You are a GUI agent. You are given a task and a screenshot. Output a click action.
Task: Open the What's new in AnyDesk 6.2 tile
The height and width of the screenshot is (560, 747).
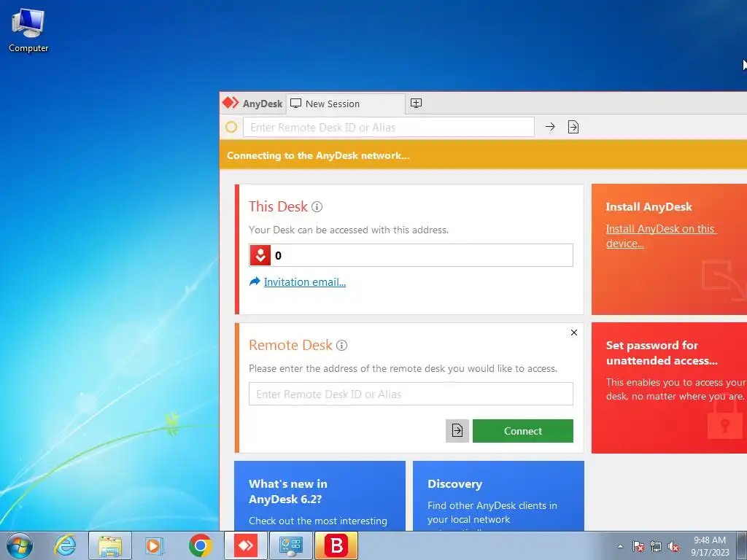pos(320,496)
